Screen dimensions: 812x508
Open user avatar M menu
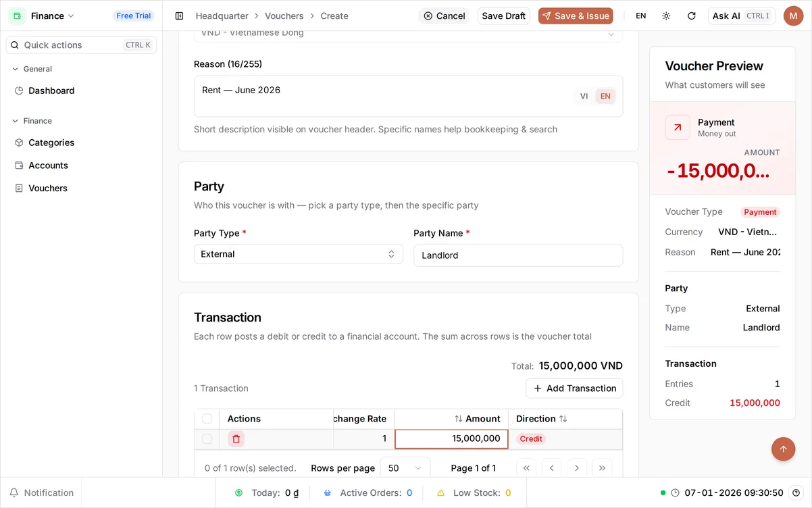(793, 16)
